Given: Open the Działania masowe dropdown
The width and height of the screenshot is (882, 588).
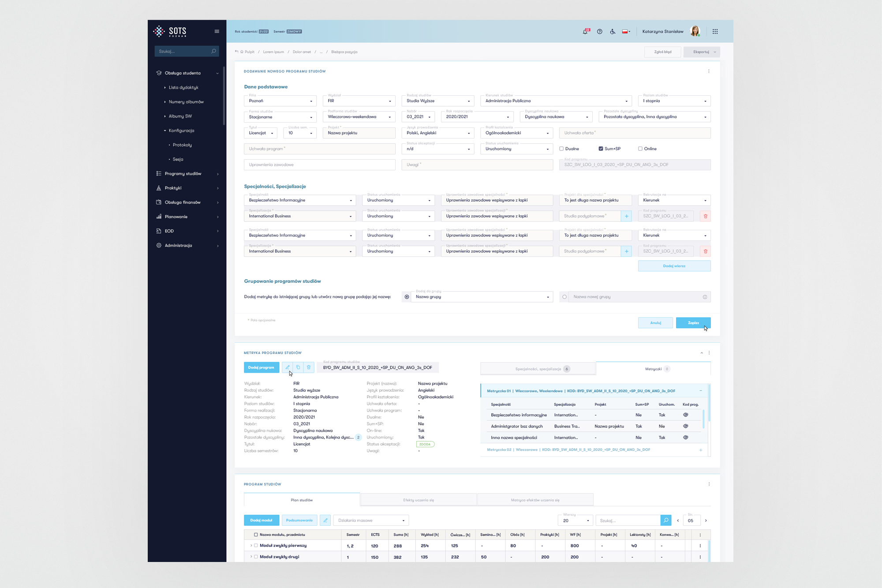Looking at the screenshot, I should tap(371, 521).
